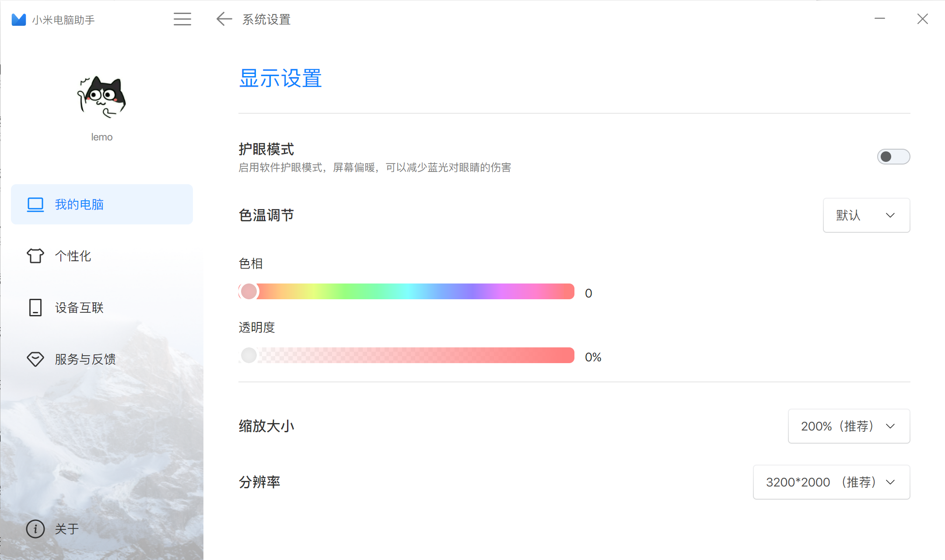Click the diamond icon for 服务与反馈

pos(35,359)
